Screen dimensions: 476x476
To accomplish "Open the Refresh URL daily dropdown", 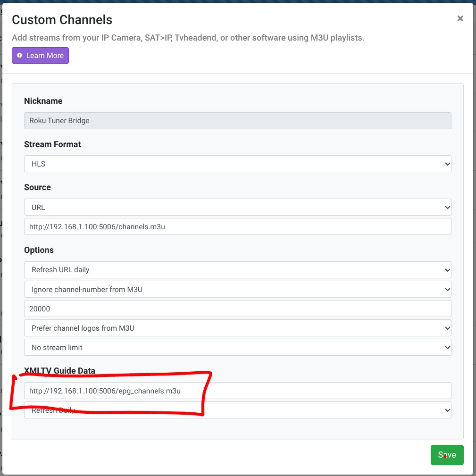I will click(x=237, y=270).
